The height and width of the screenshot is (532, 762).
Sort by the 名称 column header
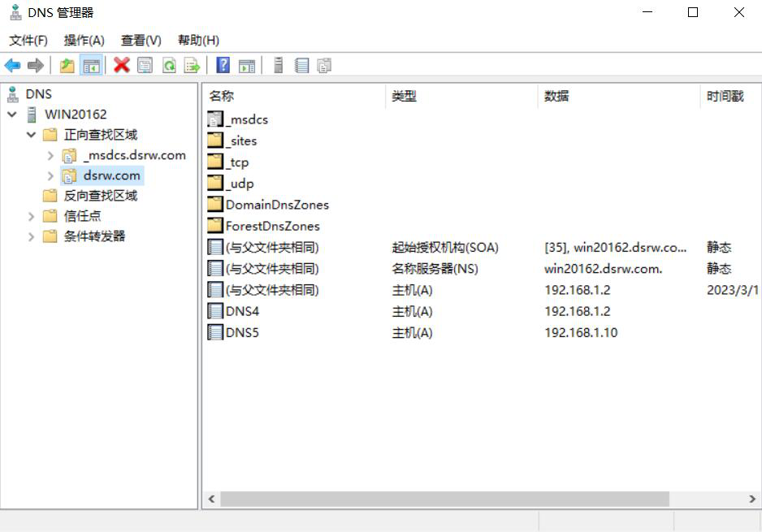(x=295, y=96)
